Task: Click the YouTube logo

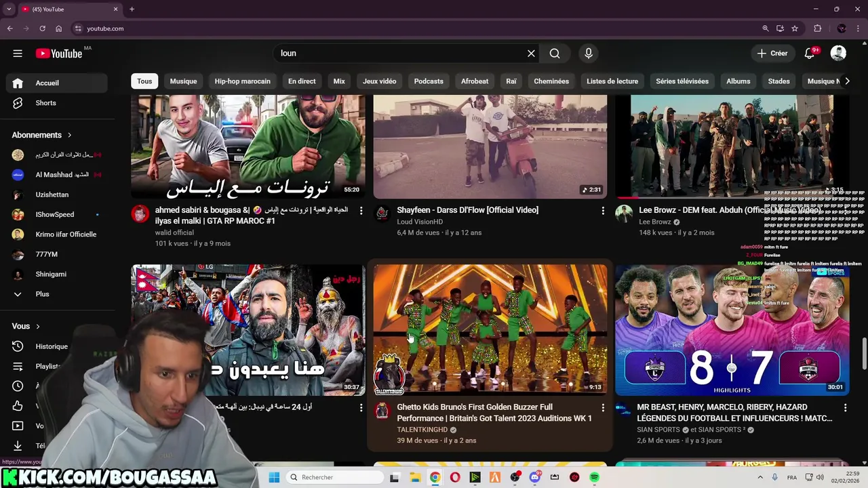Action: pos(59,54)
